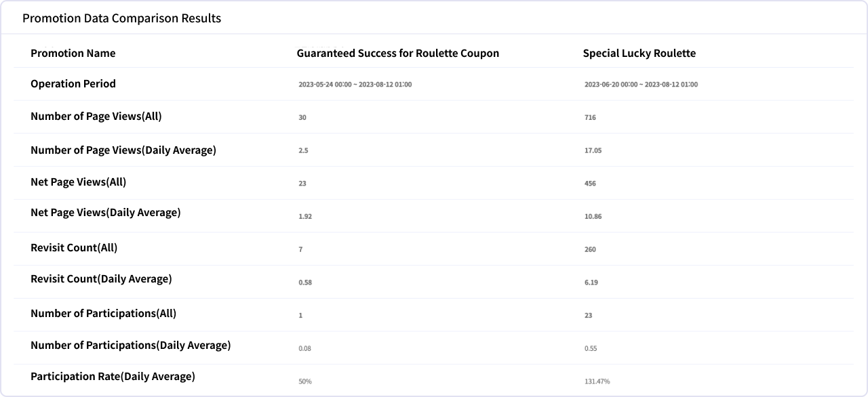Click the 2023-06-20 to 2023-08-12 period value

641,85
